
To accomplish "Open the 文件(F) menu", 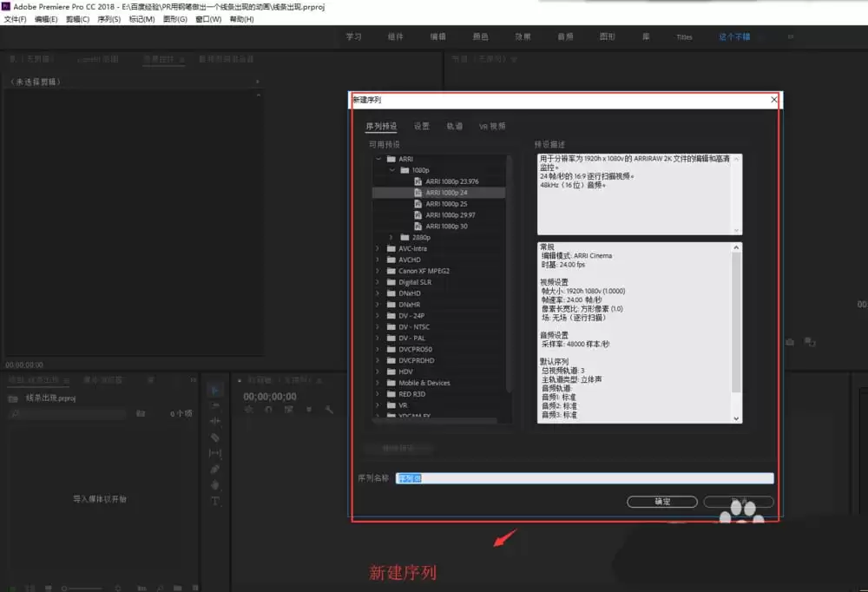I will [x=15, y=19].
